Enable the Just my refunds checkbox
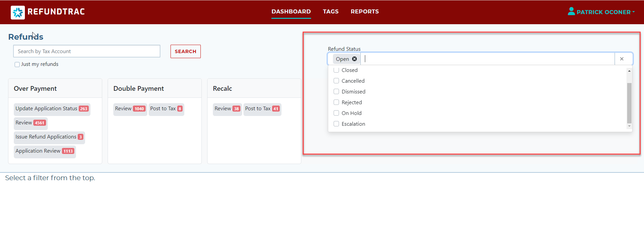The height and width of the screenshot is (239, 644). [x=17, y=65]
